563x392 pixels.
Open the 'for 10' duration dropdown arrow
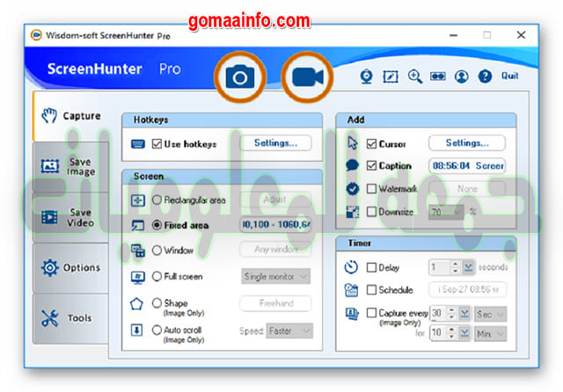(x=464, y=333)
